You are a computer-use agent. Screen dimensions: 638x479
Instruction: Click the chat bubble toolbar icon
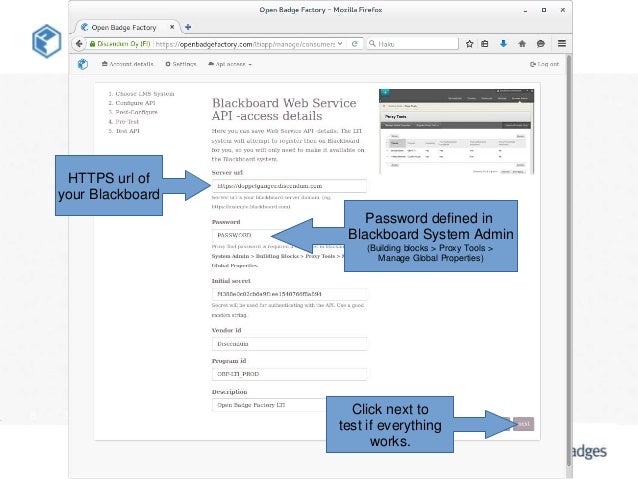pos(541,44)
